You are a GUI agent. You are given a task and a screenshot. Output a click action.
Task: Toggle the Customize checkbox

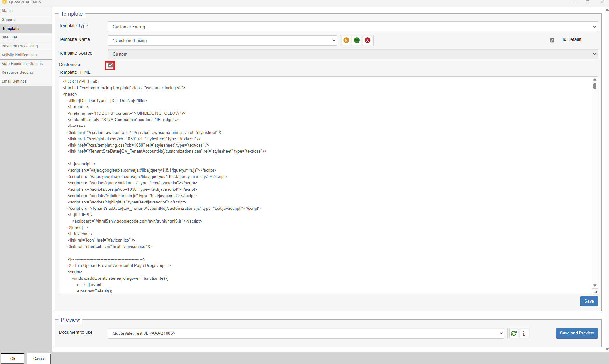click(x=110, y=65)
